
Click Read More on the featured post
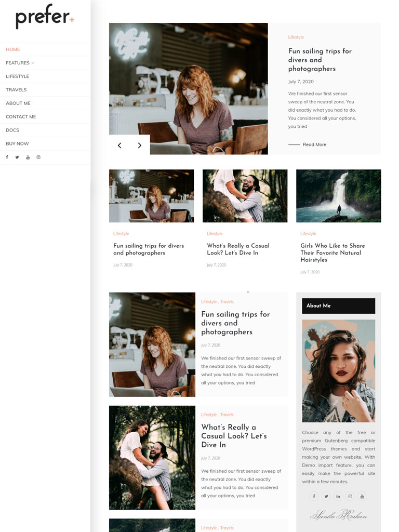[x=314, y=144]
